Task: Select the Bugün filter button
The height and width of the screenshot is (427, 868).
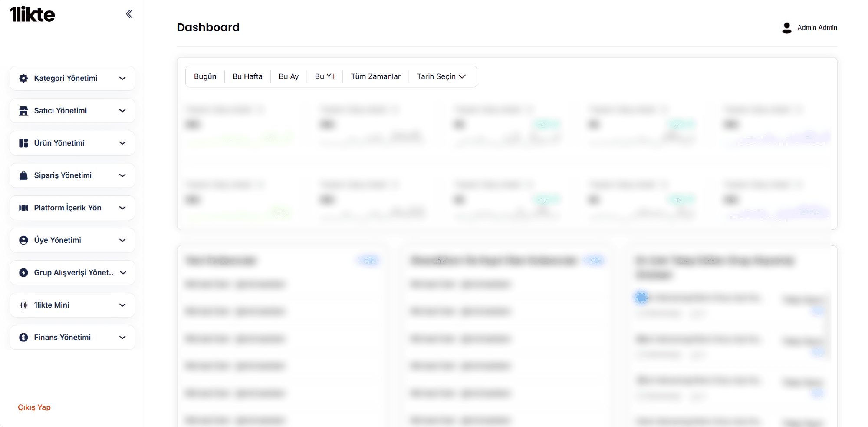Action: click(x=205, y=76)
